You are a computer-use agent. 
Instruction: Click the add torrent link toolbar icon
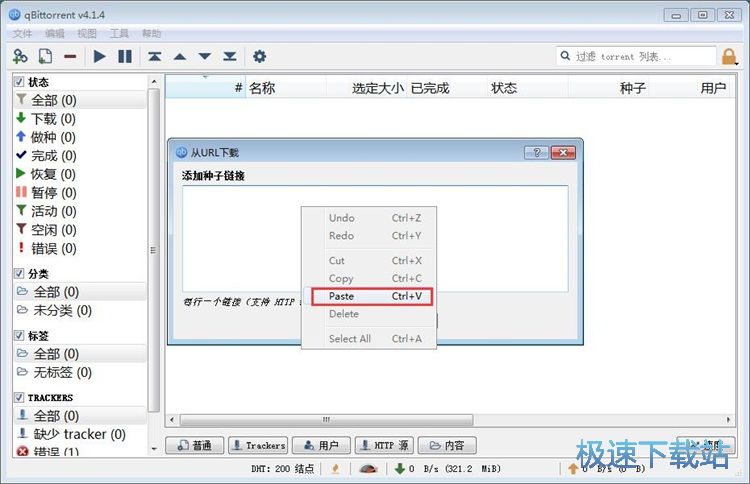[x=20, y=56]
